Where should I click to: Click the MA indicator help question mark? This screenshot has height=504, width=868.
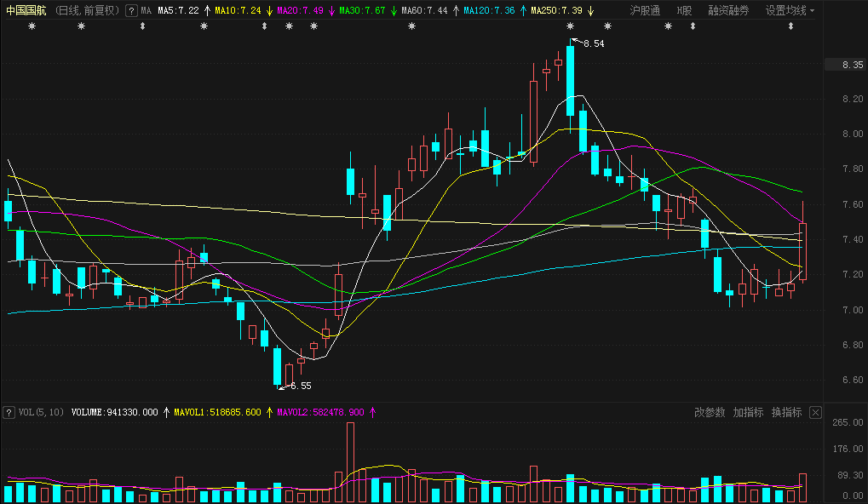click(131, 10)
